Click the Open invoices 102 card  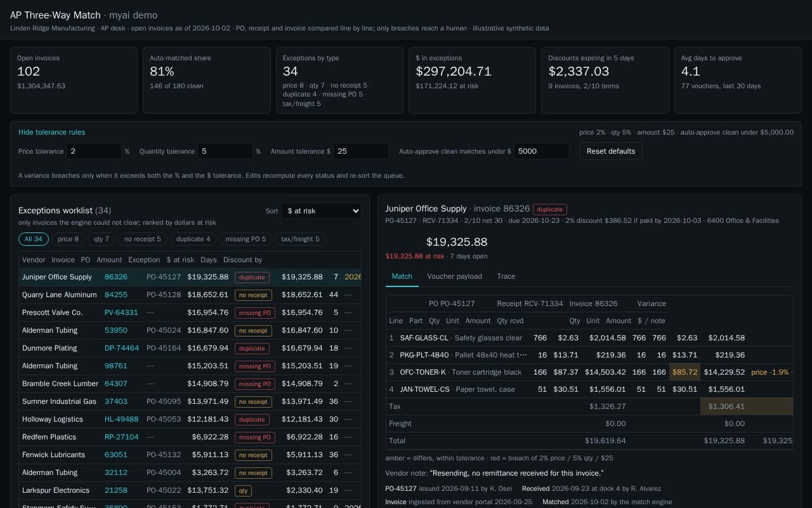74,80
